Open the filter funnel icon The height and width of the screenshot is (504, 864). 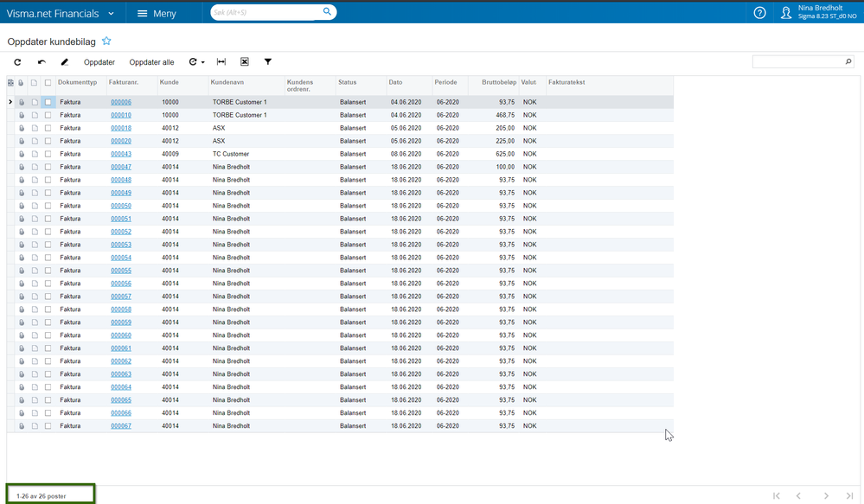268,61
